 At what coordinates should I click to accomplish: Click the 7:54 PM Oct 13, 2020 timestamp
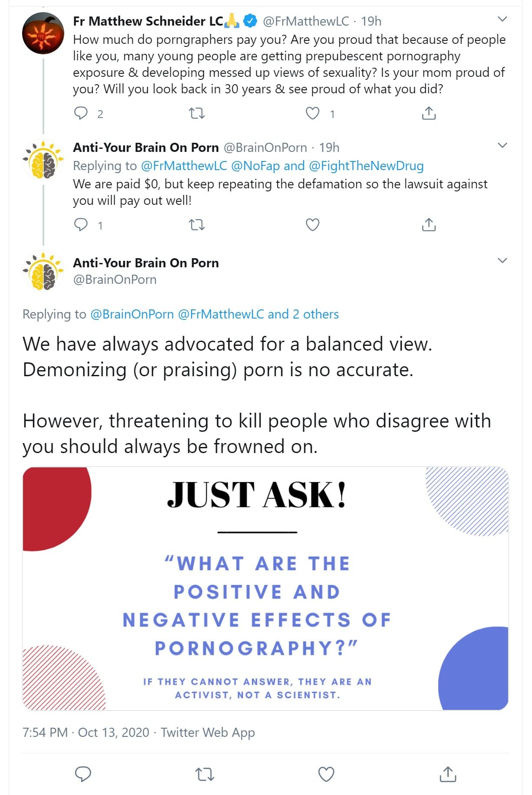point(86,733)
